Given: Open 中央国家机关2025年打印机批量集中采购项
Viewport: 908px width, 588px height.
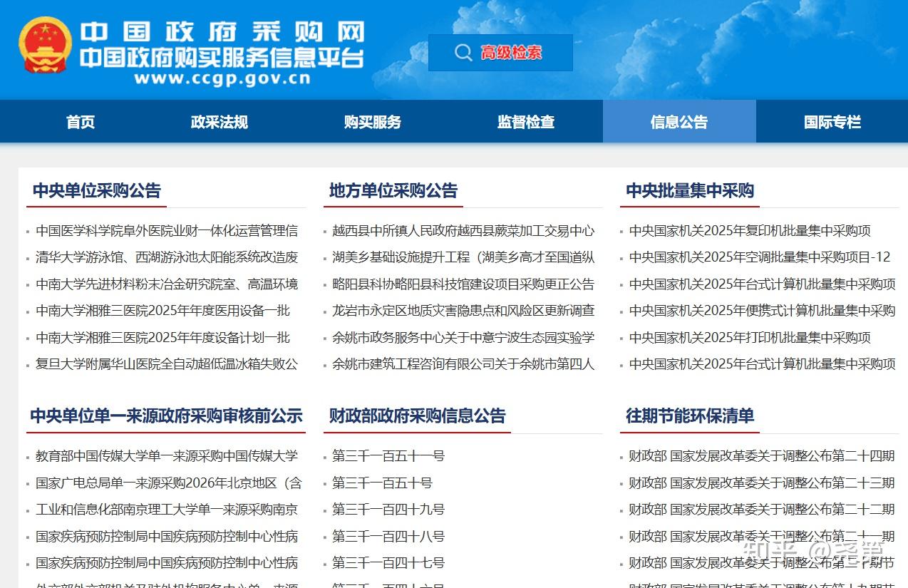Looking at the screenshot, I should 750,338.
